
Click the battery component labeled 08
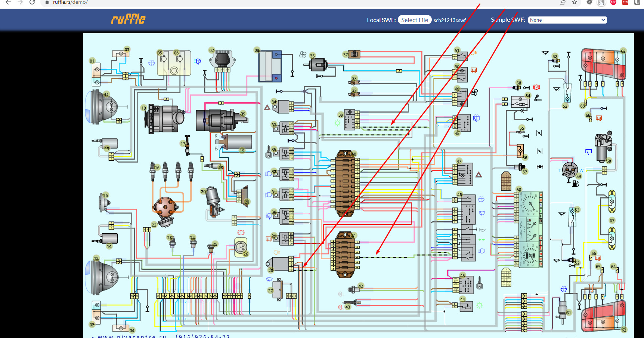[x=270, y=66]
